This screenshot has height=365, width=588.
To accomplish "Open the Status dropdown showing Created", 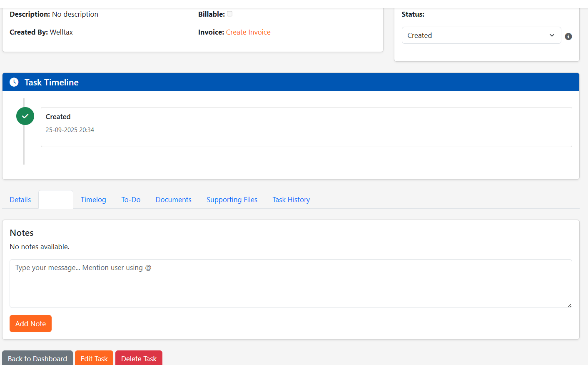I will click(x=481, y=35).
